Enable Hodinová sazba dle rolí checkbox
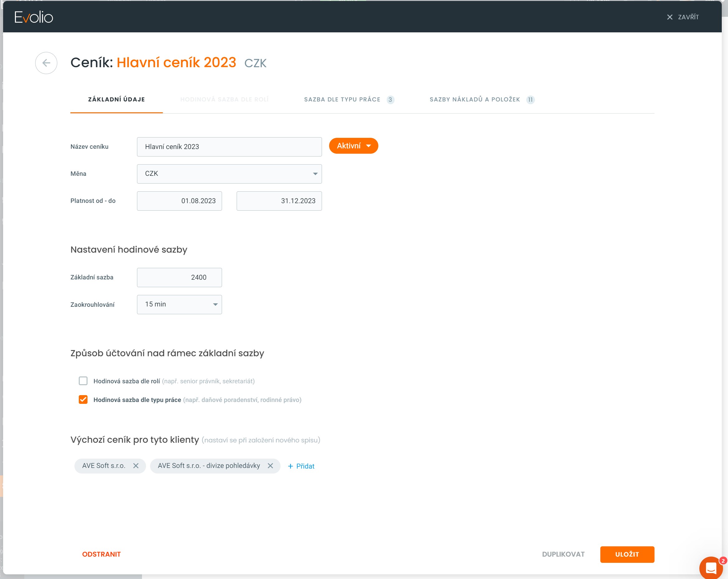Image resolution: width=728 pixels, height=579 pixels. pyautogui.click(x=83, y=381)
